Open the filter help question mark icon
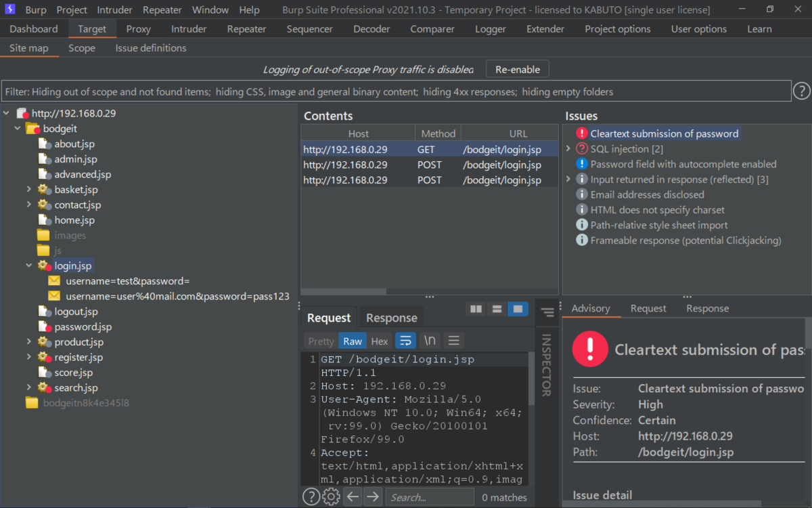 click(x=801, y=91)
